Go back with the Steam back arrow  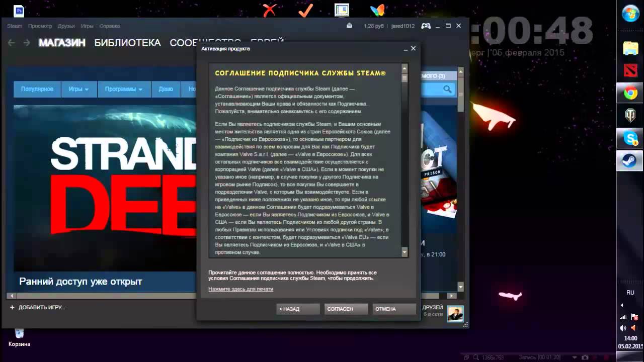point(11,43)
